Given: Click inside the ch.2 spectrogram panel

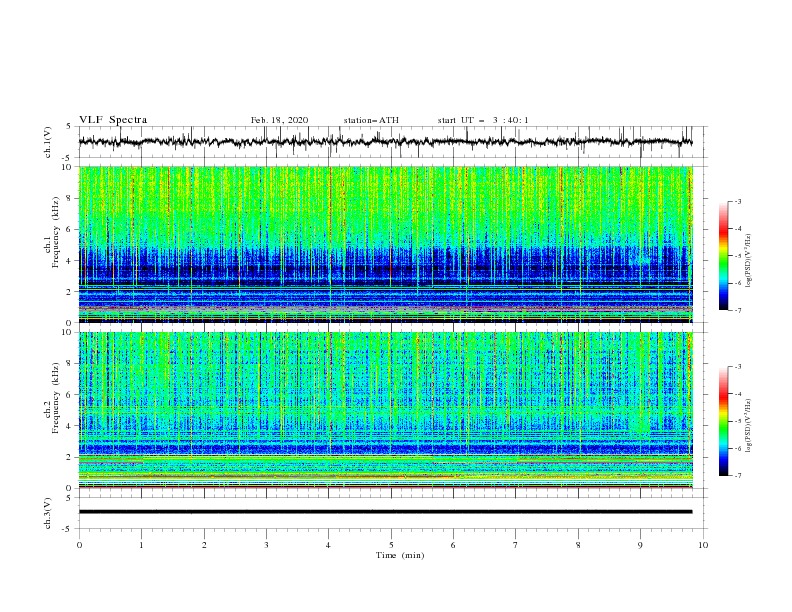Looking at the screenshot, I should pos(385,410).
